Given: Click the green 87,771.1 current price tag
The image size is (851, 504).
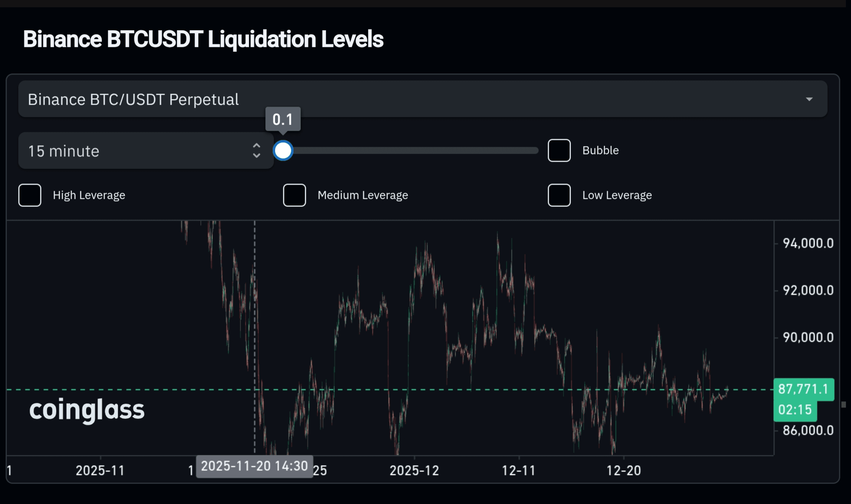Looking at the screenshot, I should point(803,389).
